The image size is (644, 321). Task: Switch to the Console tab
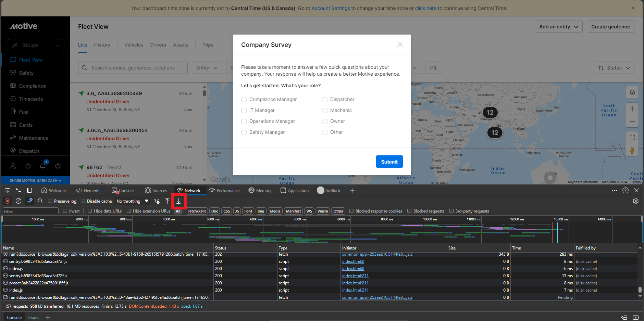(x=123, y=191)
